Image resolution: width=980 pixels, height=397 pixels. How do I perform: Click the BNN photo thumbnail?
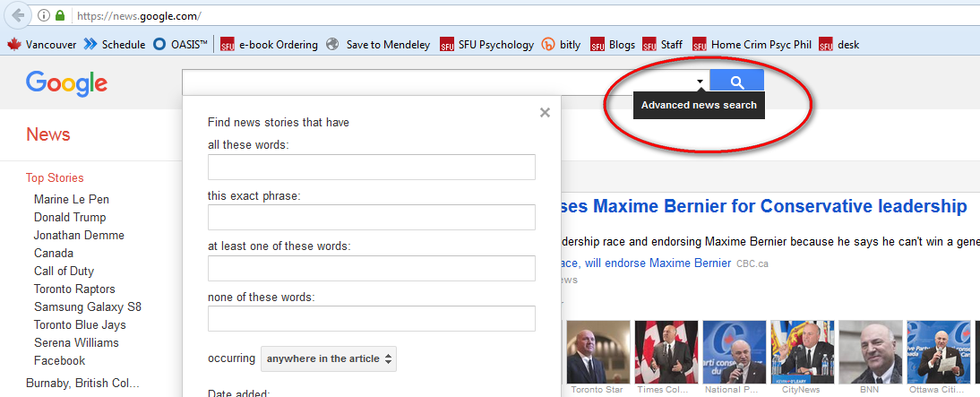click(871, 351)
